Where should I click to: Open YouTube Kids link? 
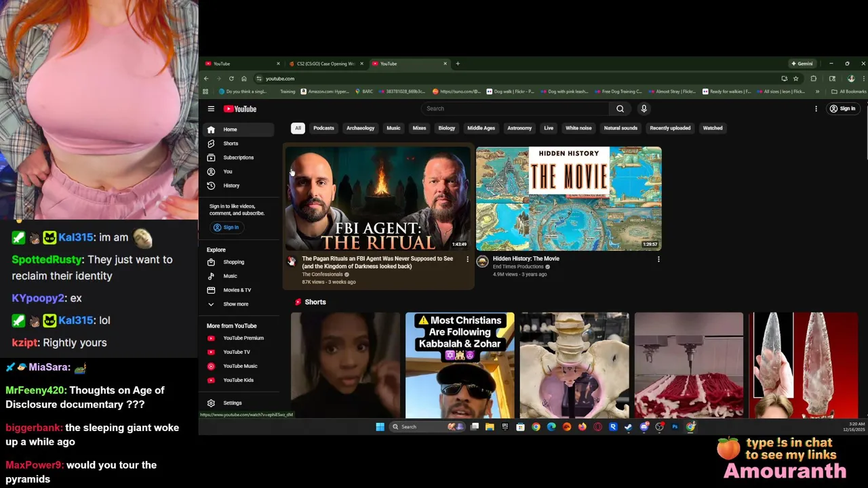point(237,380)
